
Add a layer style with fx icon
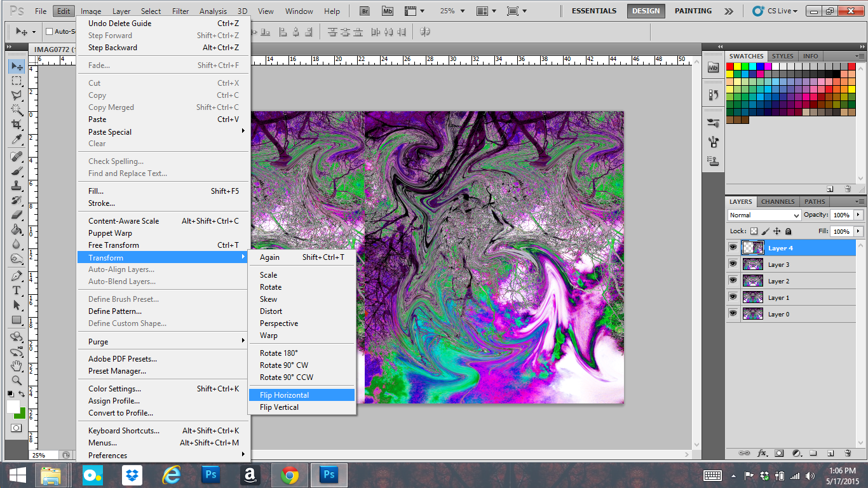pyautogui.click(x=763, y=453)
